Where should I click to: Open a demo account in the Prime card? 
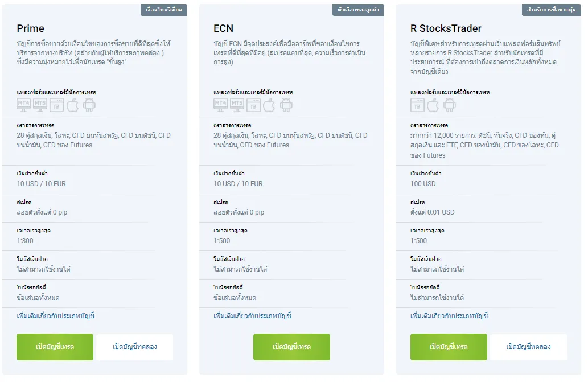tap(135, 347)
